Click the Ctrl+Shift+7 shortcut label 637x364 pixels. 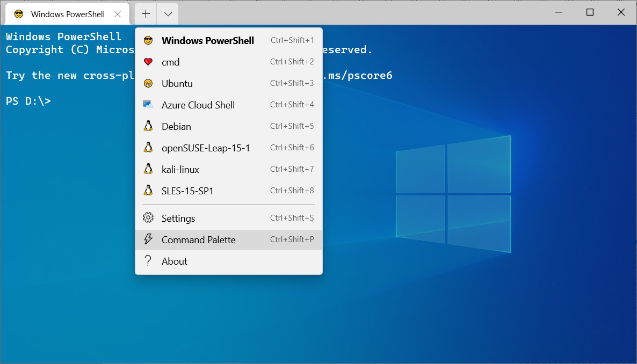pos(292,169)
